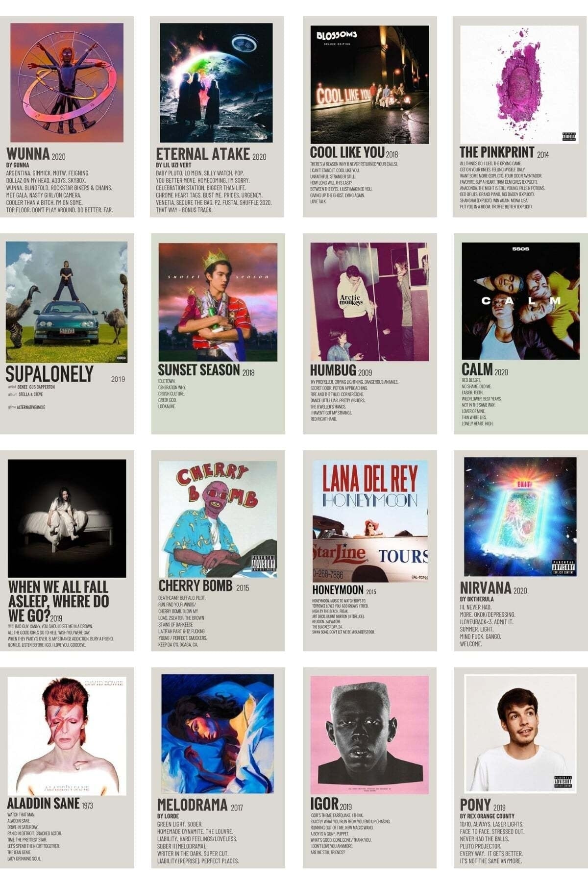Open the Lana Del Rey Honeymoon cover
This screenshot has width=588, height=882.
pos(370,521)
